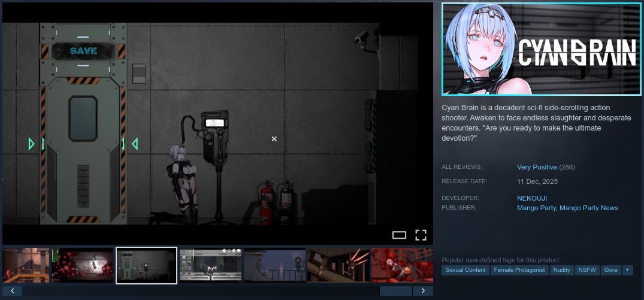This screenshot has width=644, height=300.
Task: Visit the Mango Party publisher page
Action: click(x=536, y=208)
